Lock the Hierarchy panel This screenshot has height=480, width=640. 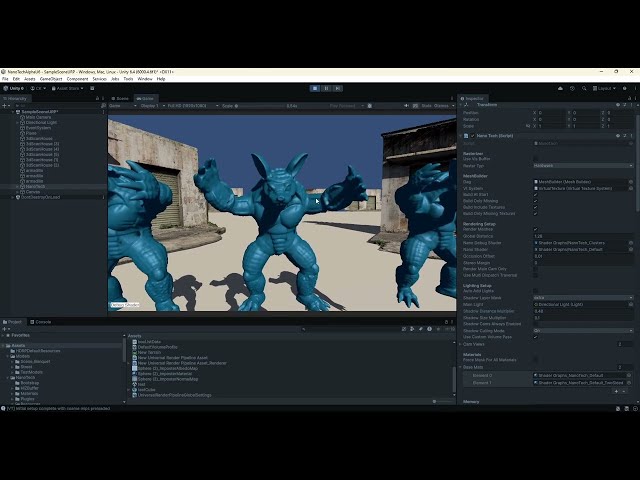point(97,98)
